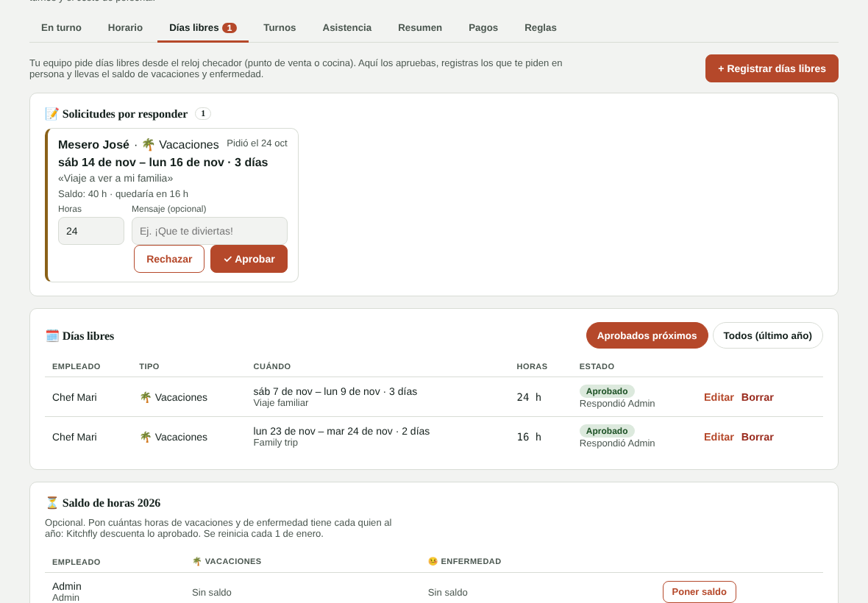Viewport: 868px width, 603px height.
Task: Click the "Saldo: 40 h · quedaría en 16 h" text
Action: point(123,193)
